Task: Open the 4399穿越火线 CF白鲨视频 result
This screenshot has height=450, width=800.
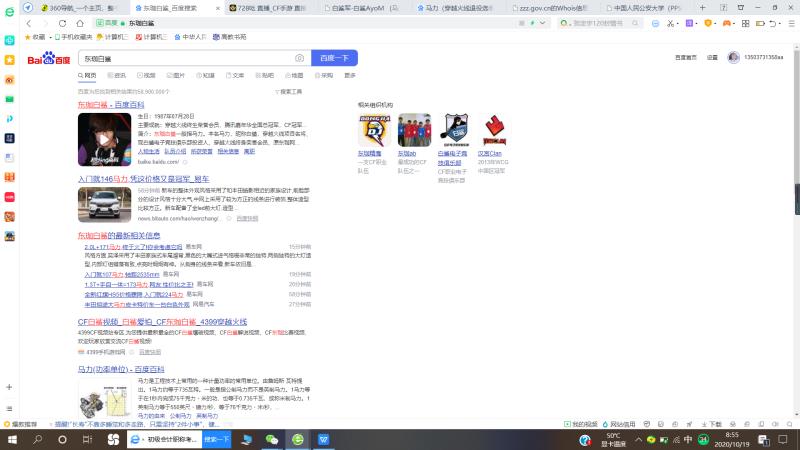Action: click(162, 322)
